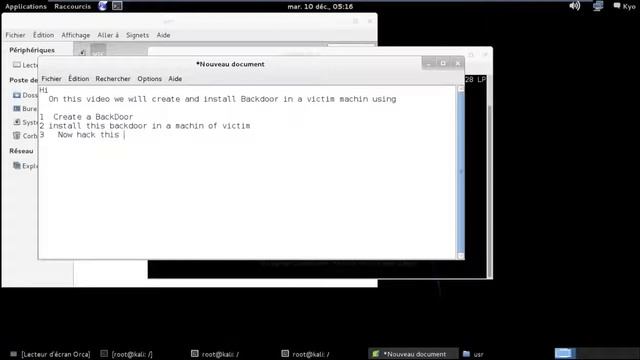Click the editor scrollbar down arrow

[x=461, y=256]
